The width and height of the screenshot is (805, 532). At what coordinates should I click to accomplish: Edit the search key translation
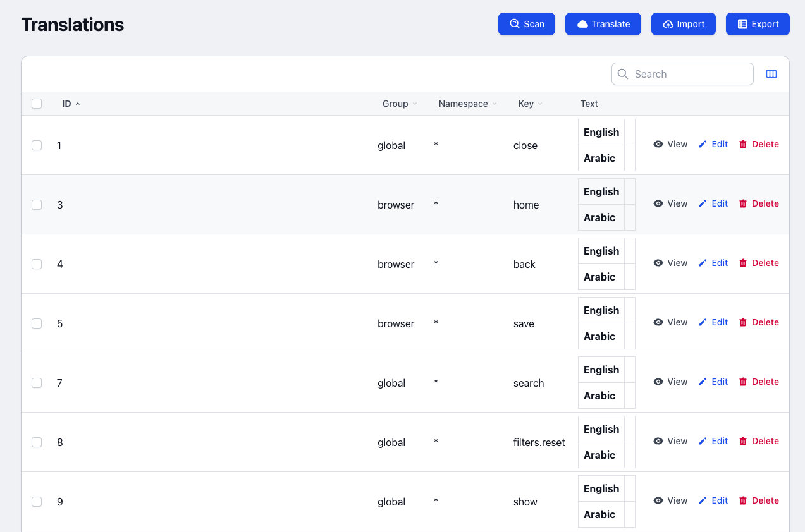pos(713,382)
